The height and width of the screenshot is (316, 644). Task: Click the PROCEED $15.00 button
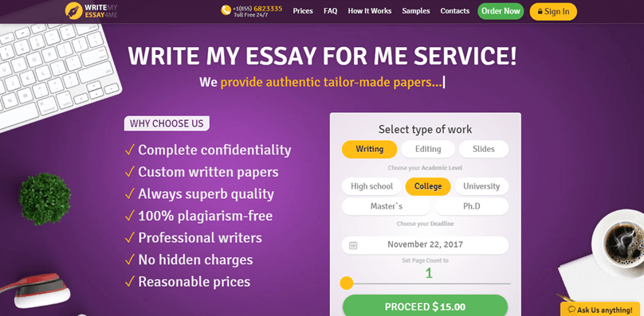tap(425, 306)
